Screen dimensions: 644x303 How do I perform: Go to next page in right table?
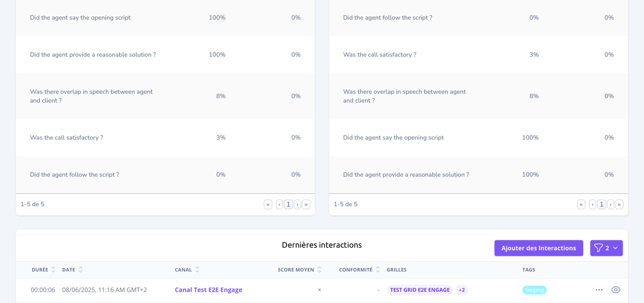tap(611, 204)
